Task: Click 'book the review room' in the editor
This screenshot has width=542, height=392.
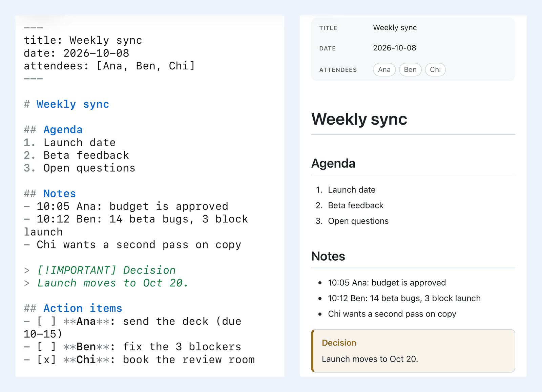Action: point(189,360)
